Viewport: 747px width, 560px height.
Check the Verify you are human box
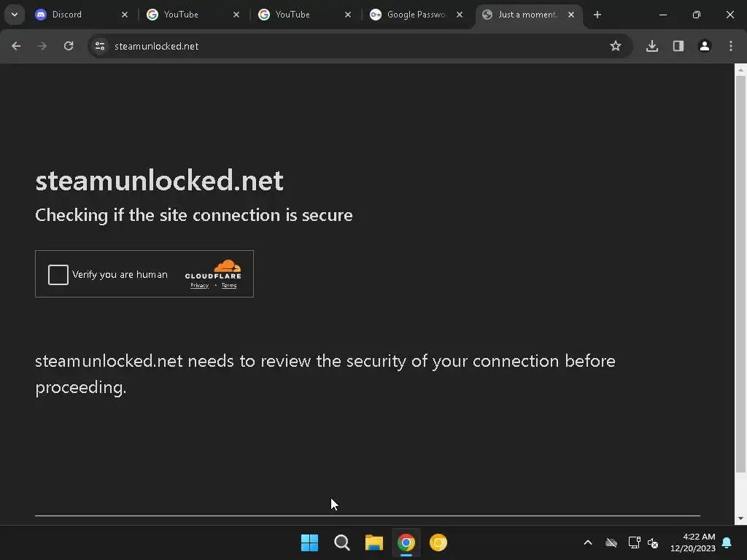pos(58,275)
